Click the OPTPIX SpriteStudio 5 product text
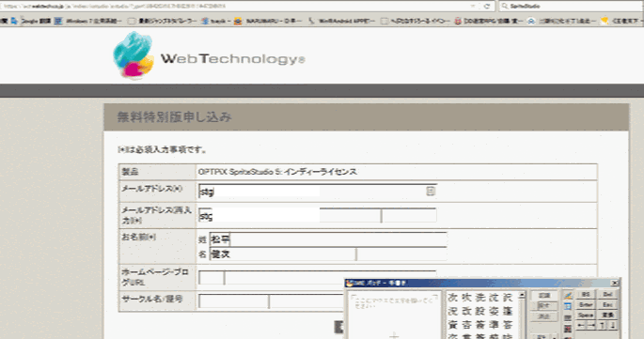The width and height of the screenshot is (644, 339). tap(277, 172)
